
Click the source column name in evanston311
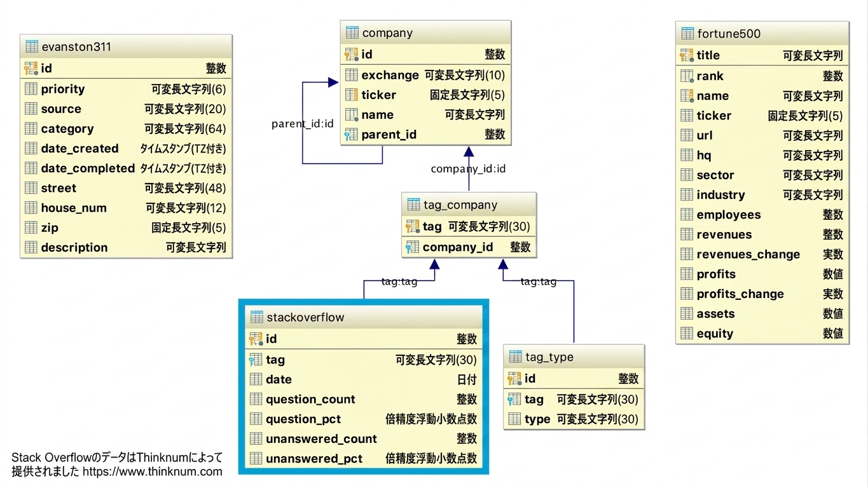tap(61, 109)
